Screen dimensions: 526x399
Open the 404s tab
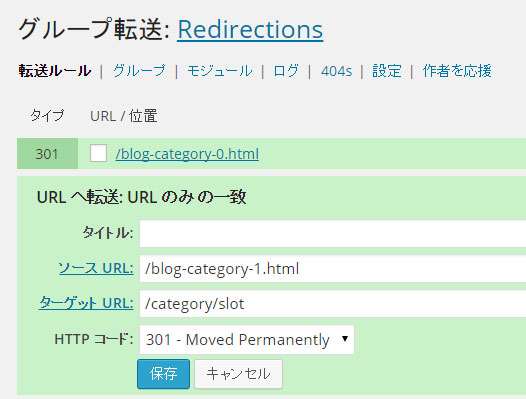point(336,71)
